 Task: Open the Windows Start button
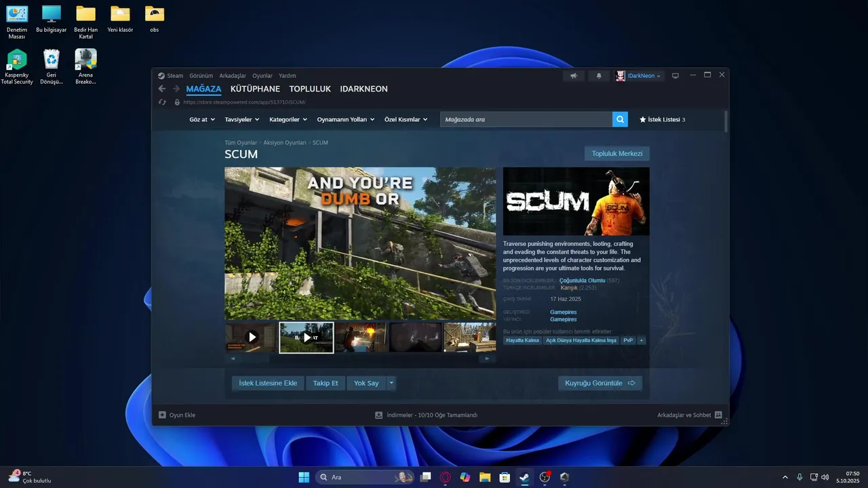pyautogui.click(x=304, y=477)
